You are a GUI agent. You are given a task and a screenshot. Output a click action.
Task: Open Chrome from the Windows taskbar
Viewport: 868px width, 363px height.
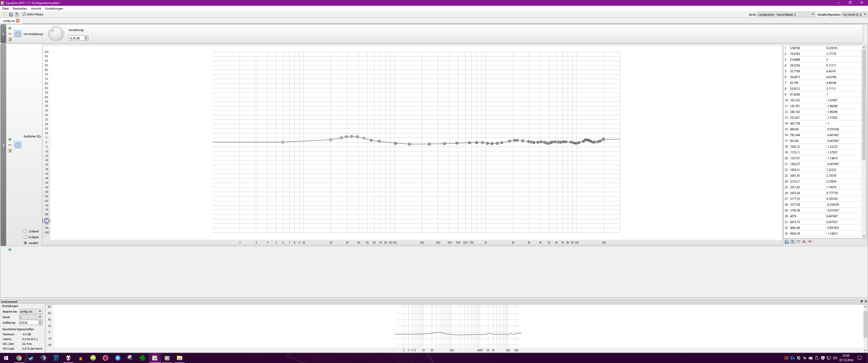click(19, 358)
